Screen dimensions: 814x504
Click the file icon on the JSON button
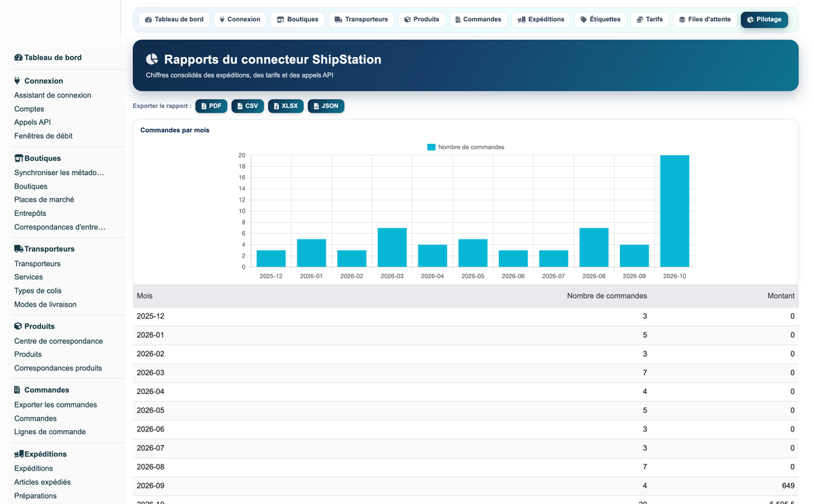click(316, 106)
